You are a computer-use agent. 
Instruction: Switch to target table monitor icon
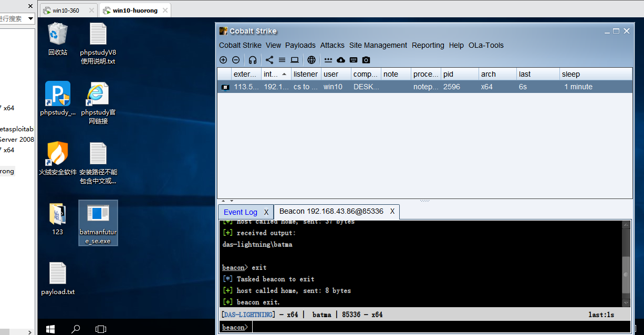(x=295, y=60)
